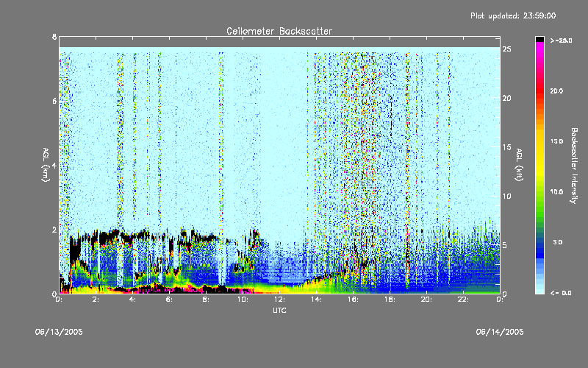Image resolution: width=588 pixels, height=368 pixels.
Task: Click the 'AGL (kft)' right axis label
Action: (x=519, y=165)
